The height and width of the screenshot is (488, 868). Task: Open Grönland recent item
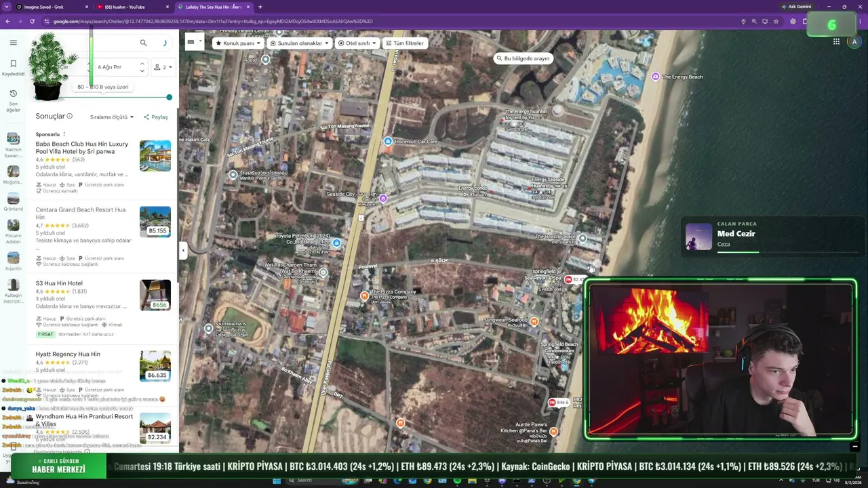tap(13, 201)
